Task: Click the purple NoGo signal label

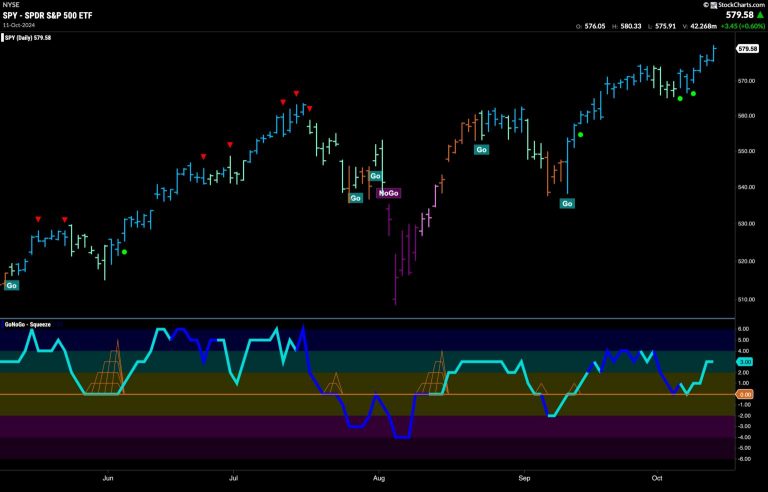Action: point(388,193)
